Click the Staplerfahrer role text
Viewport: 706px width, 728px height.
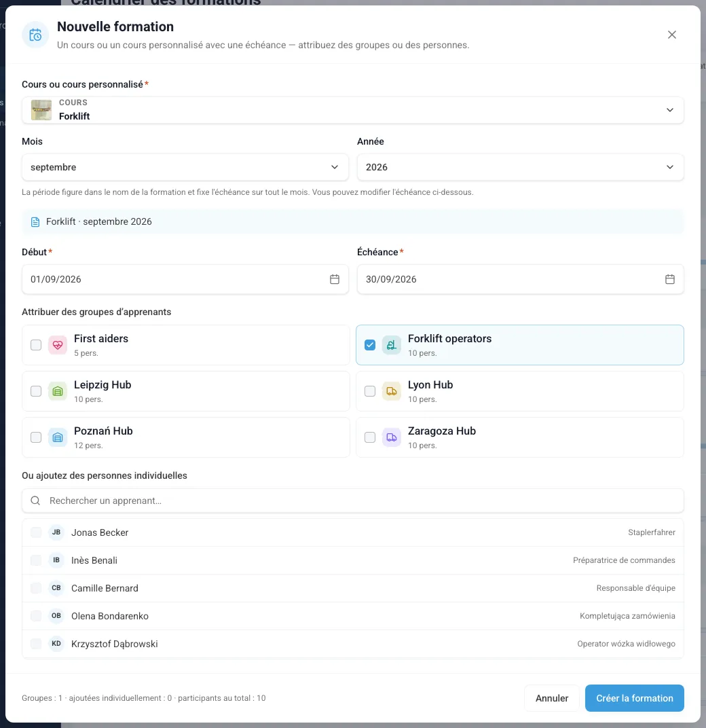[652, 532]
